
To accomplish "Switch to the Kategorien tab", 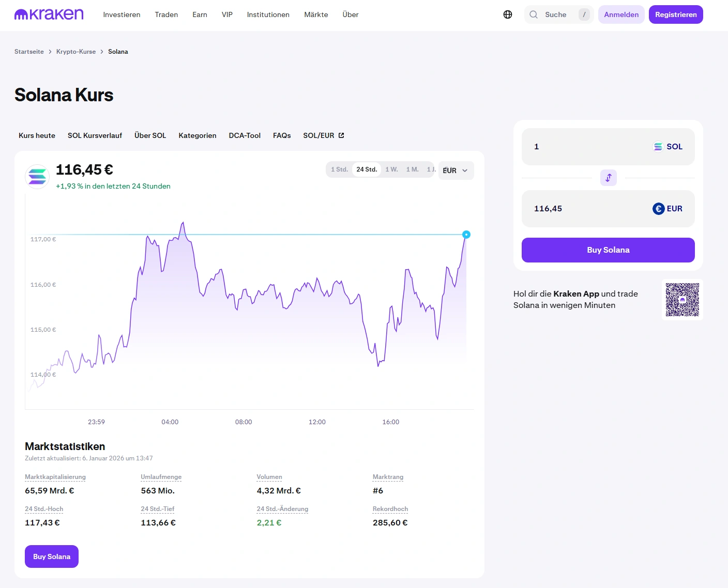I will coord(198,135).
